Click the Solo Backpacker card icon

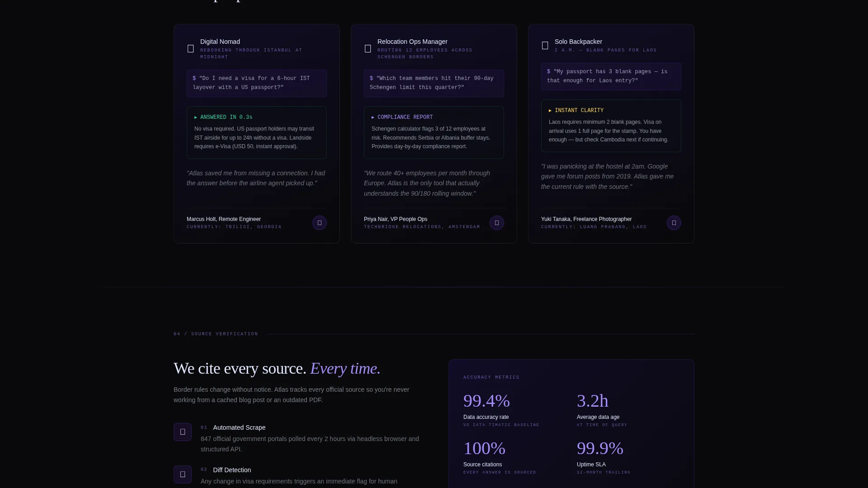coord(545,46)
